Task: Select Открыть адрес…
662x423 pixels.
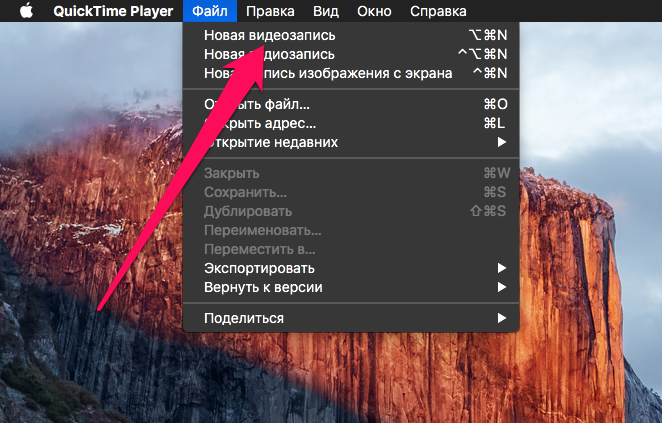Action: (351, 123)
